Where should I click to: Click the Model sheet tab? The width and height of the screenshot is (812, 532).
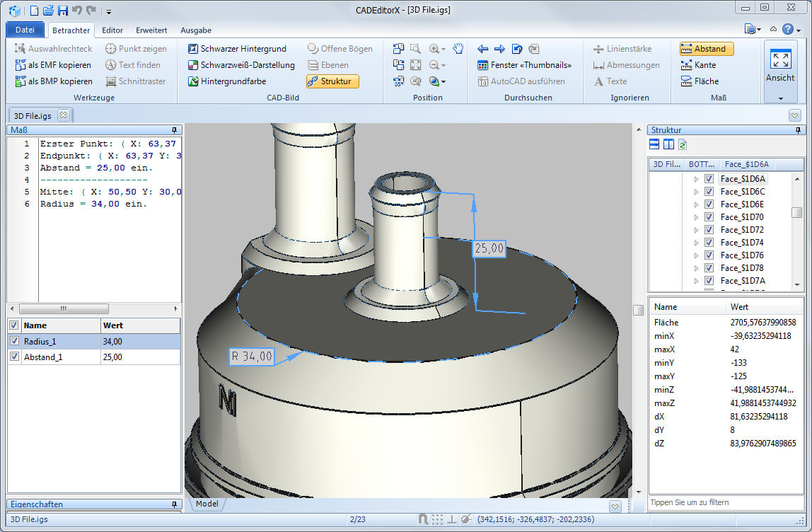coord(207,504)
